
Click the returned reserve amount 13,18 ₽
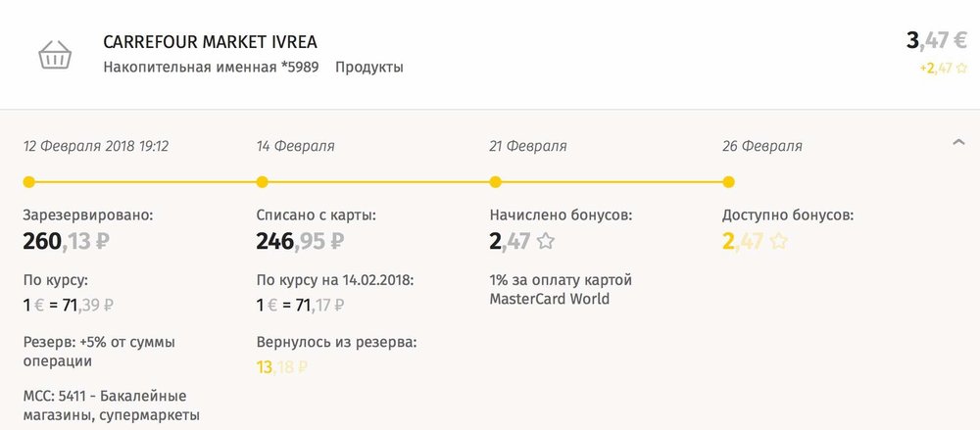pos(282,367)
